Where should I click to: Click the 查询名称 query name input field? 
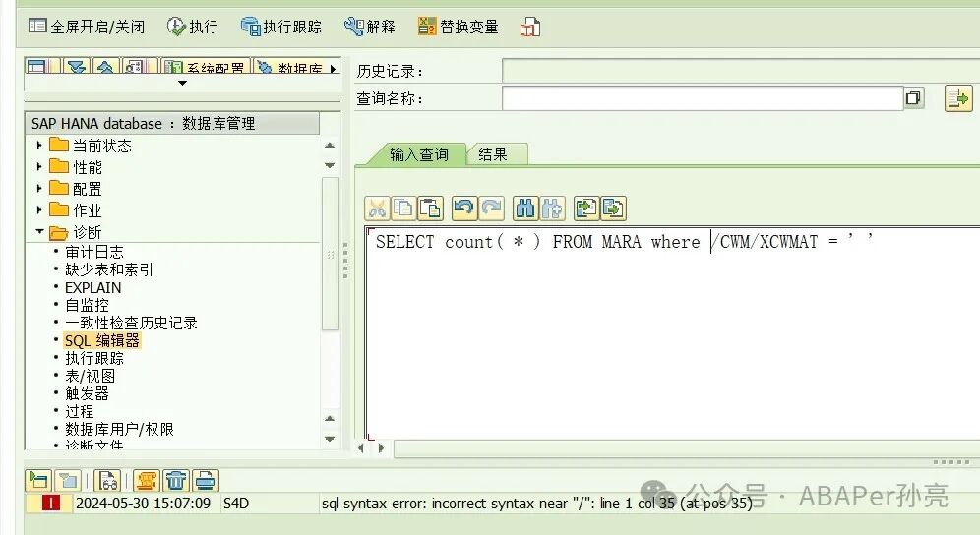[703, 98]
